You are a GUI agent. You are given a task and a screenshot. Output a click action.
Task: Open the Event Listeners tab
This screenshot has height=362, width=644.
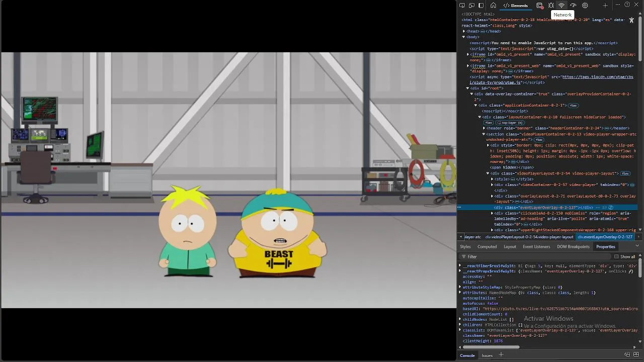click(x=536, y=246)
